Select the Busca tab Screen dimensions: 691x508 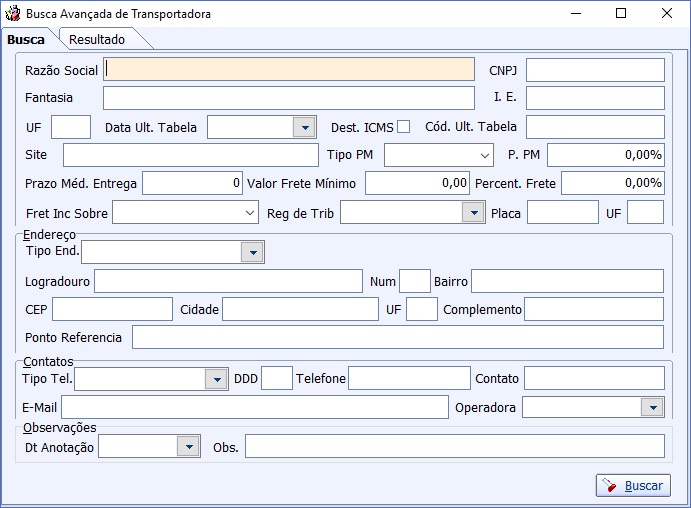click(26, 40)
